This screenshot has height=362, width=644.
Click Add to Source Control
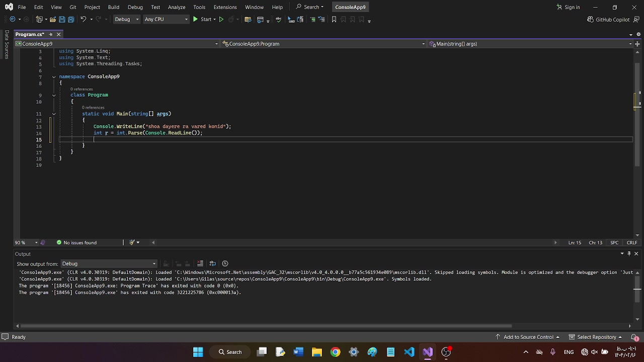click(528, 337)
